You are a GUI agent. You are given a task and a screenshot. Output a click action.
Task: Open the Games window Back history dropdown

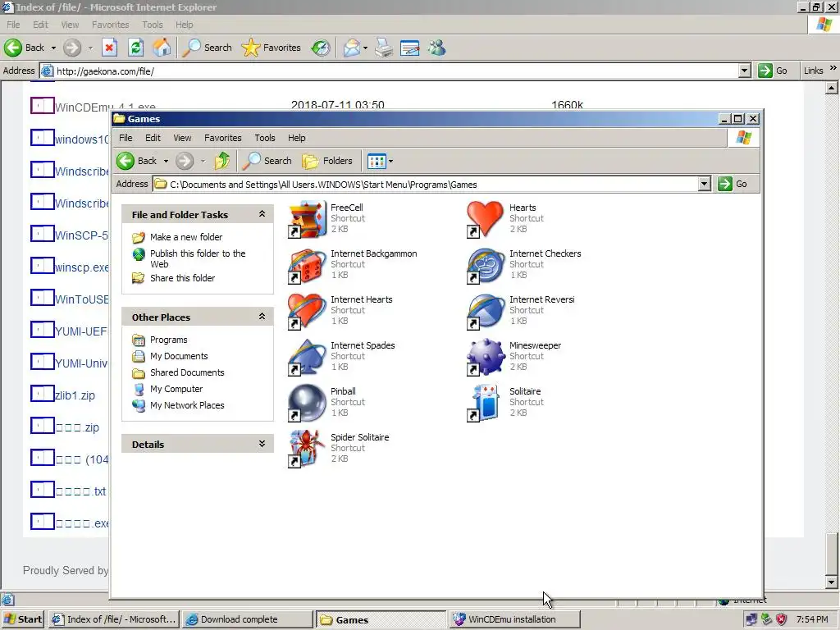point(166,161)
